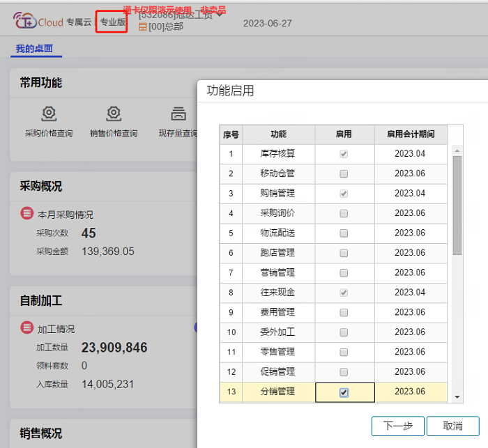Select the 营销管理 function cell

(279, 273)
